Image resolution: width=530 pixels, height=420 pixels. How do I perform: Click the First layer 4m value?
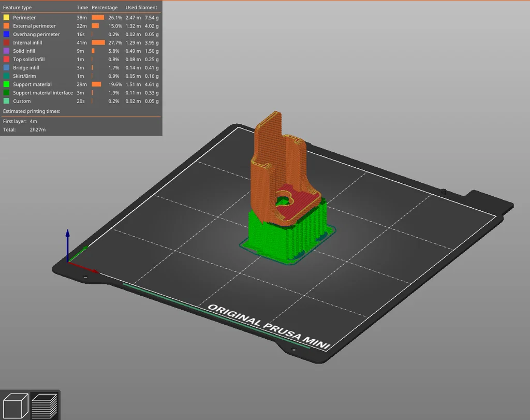point(34,121)
